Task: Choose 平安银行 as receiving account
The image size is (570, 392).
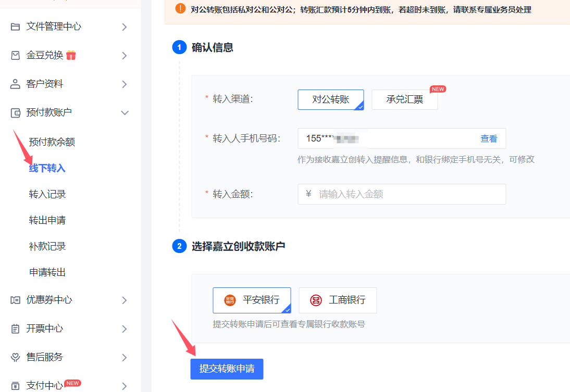Action: (x=252, y=300)
